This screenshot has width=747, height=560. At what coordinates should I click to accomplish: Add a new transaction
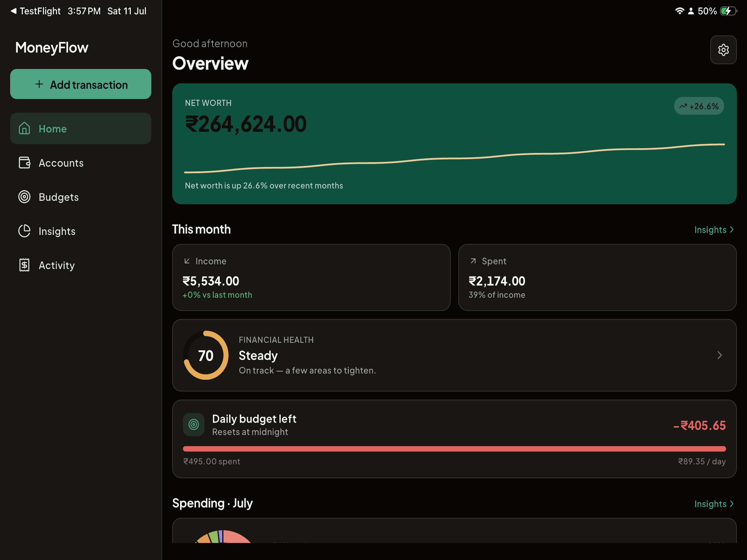81,84
